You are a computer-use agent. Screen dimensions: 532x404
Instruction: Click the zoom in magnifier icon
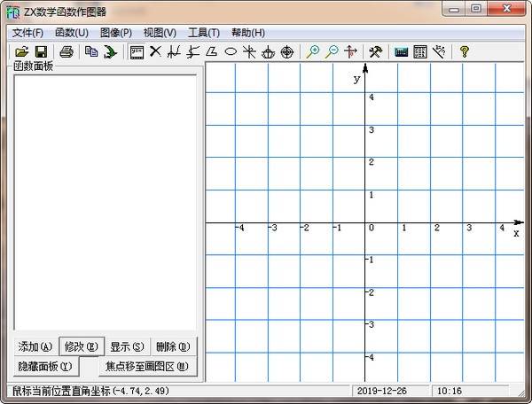click(x=312, y=52)
